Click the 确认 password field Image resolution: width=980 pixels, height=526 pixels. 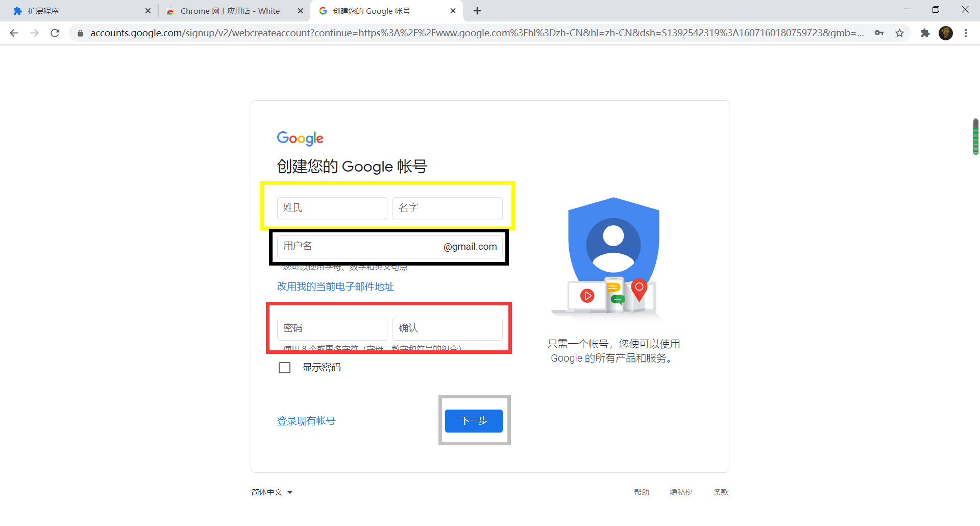click(448, 329)
